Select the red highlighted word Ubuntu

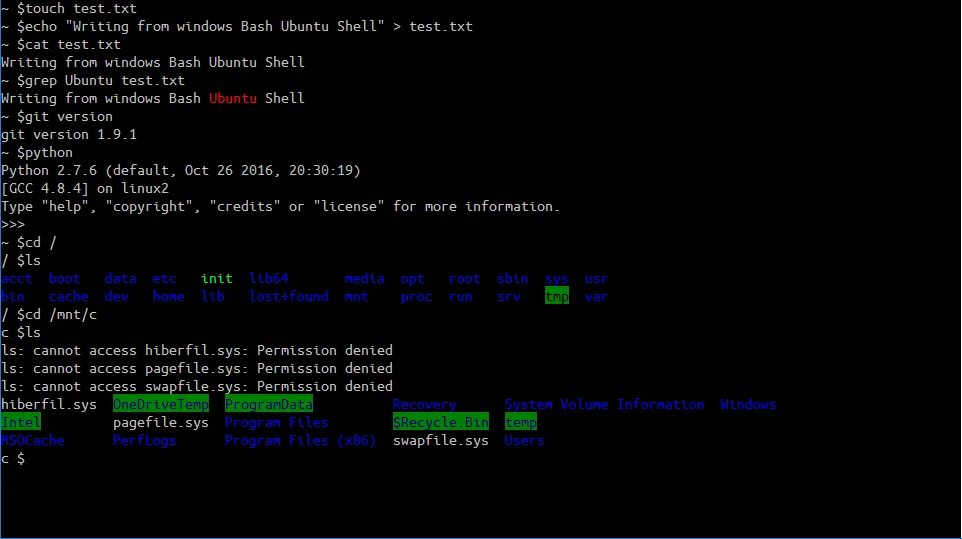233,98
